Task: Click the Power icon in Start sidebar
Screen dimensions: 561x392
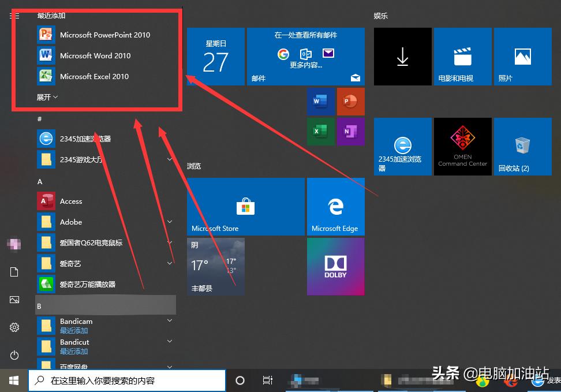Action: point(14,355)
